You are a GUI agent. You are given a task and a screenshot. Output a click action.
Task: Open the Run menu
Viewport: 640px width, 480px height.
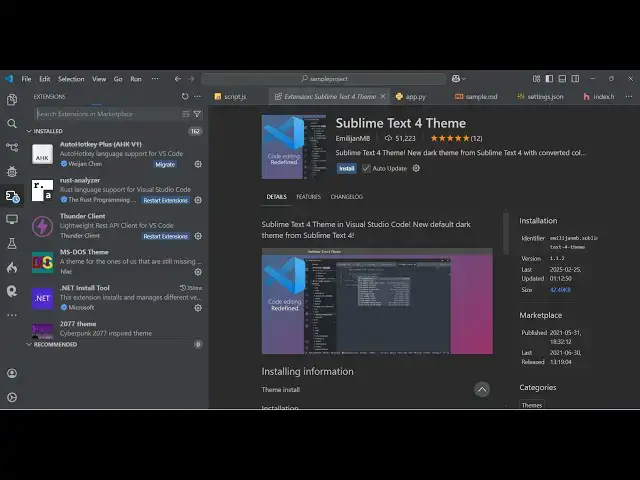(x=136, y=79)
